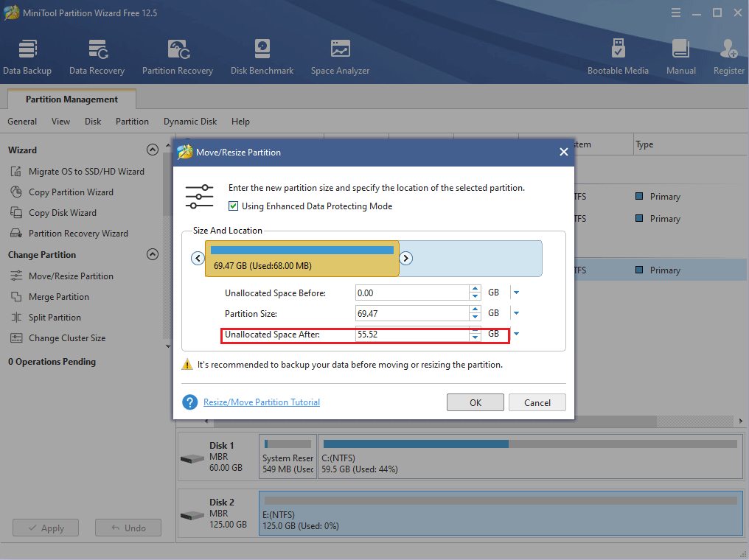Click the Apply button
Screen dimensions: 749x560
46,528
